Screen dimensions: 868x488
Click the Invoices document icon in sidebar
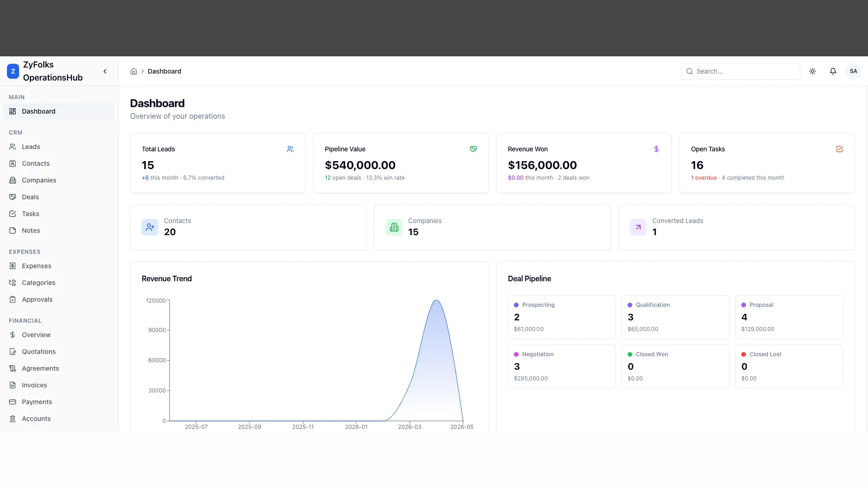point(13,385)
